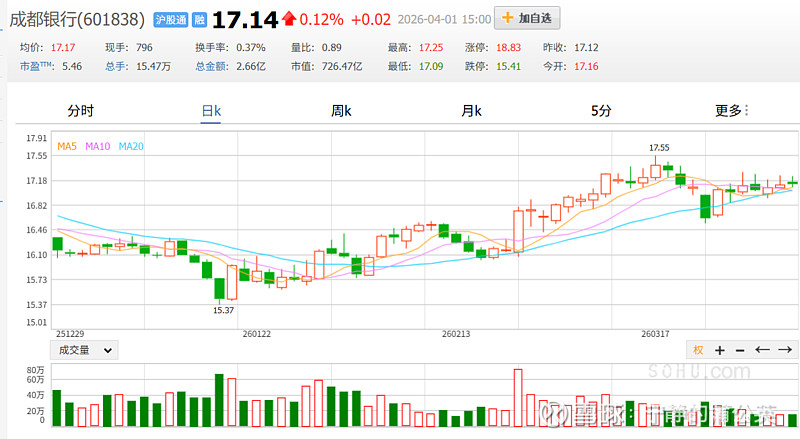Toggle the 权 adjustment setting

pos(698,350)
